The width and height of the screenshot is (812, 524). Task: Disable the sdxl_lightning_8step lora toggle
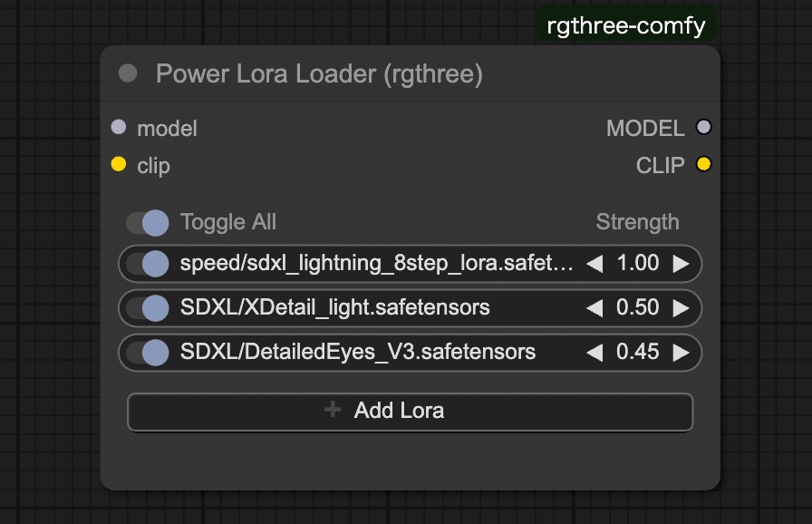tap(148, 264)
